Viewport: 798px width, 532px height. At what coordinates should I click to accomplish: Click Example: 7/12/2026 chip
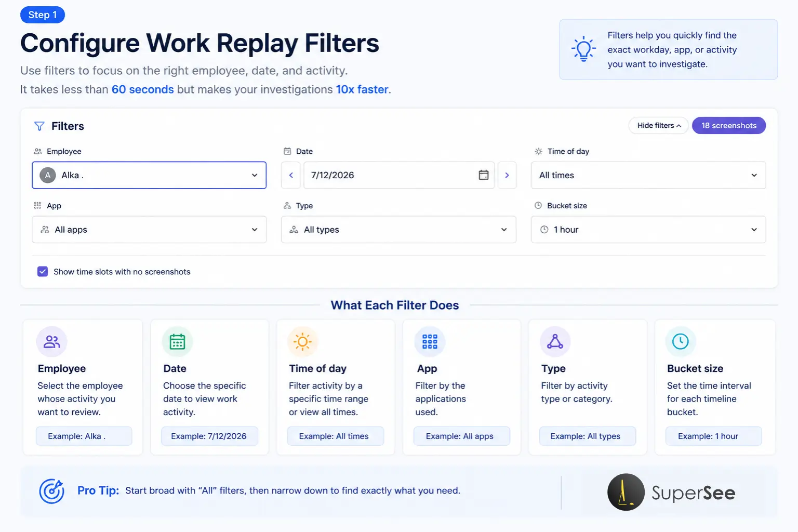click(209, 436)
